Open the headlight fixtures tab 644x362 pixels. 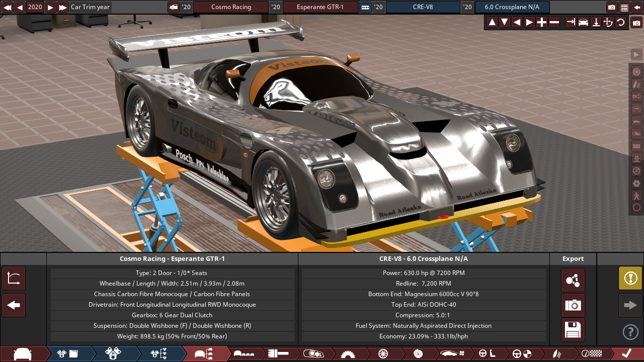pyautogui.click(x=313, y=354)
